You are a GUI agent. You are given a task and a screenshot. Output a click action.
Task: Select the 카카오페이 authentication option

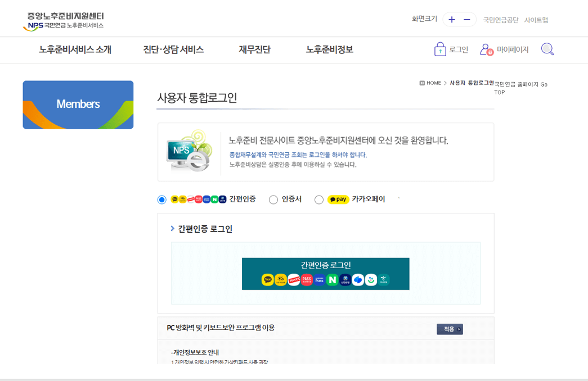[x=318, y=199]
